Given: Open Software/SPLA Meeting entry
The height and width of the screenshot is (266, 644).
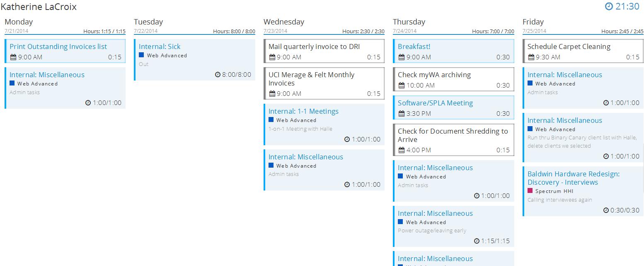Looking at the screenshot, I should point(435,103).
